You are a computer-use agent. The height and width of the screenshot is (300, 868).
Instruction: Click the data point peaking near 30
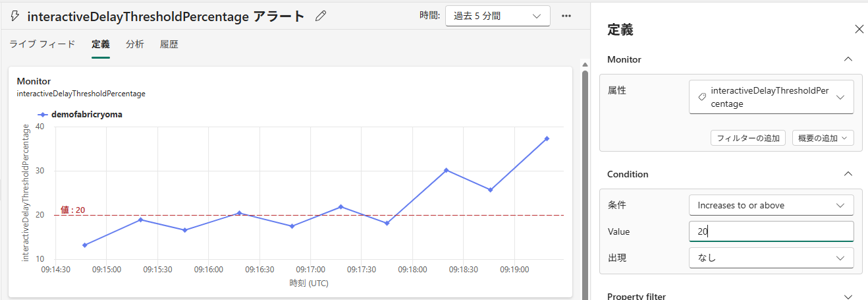coord(446,170)
